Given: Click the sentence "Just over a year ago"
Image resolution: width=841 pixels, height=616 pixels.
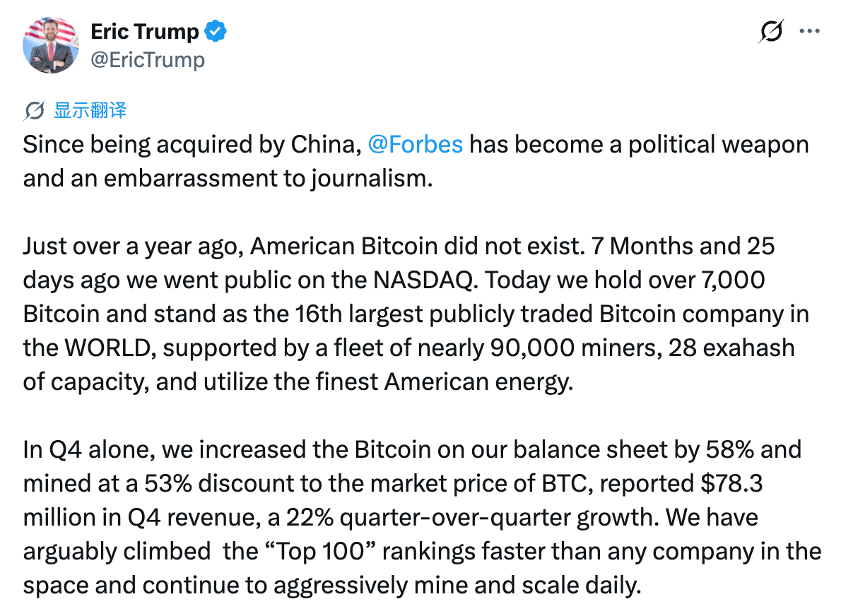Looking at the screenshot, I should (134, 247).
